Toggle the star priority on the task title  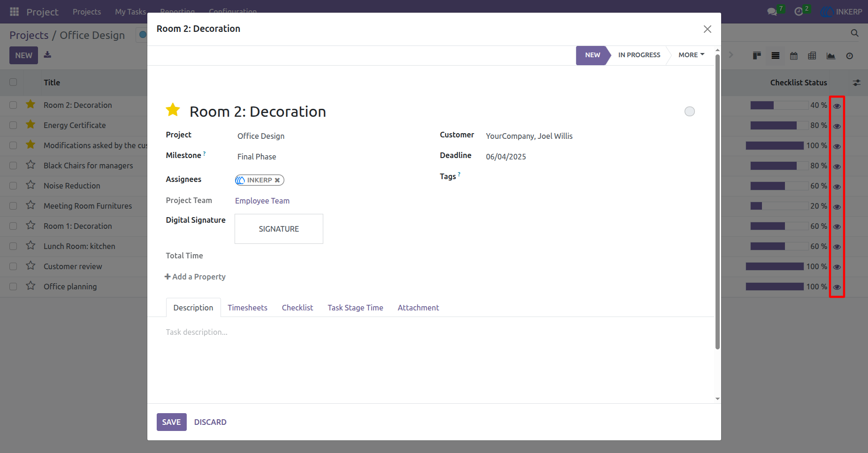click(x=173, y=110)
